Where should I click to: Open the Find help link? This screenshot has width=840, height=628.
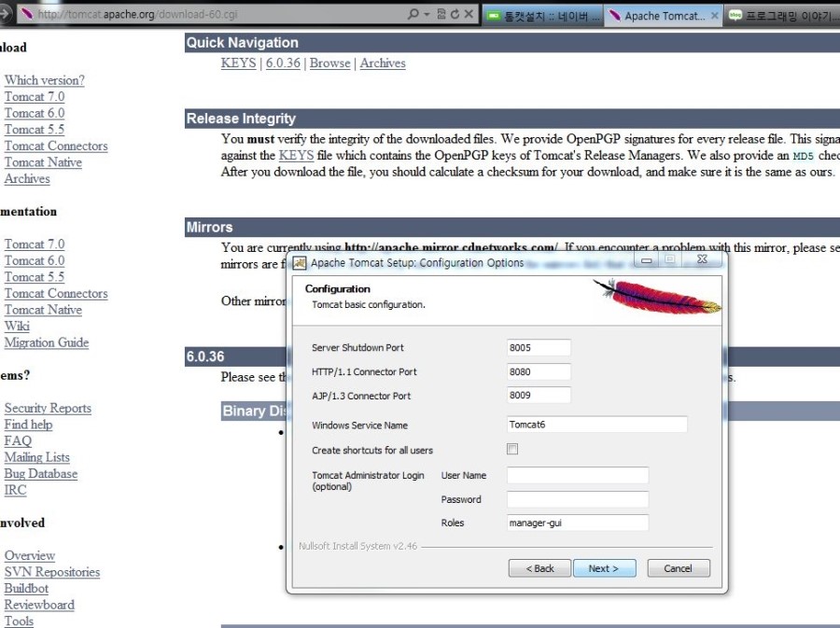(x=28, y=425)
